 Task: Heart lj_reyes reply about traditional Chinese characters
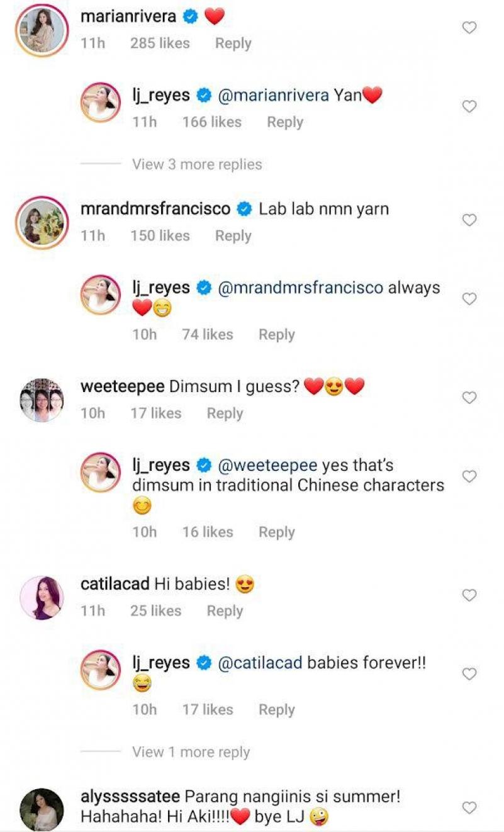pos(469,476)
